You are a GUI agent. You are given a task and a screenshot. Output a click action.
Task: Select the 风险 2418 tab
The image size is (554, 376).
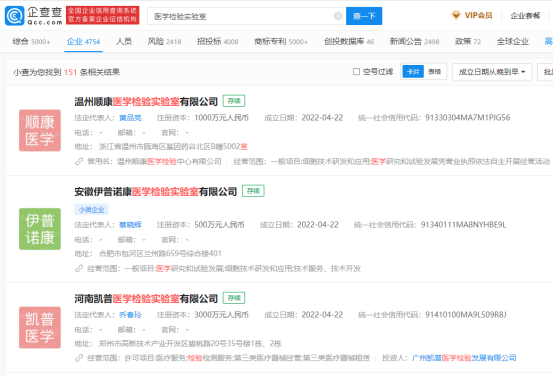pos(164,42)
